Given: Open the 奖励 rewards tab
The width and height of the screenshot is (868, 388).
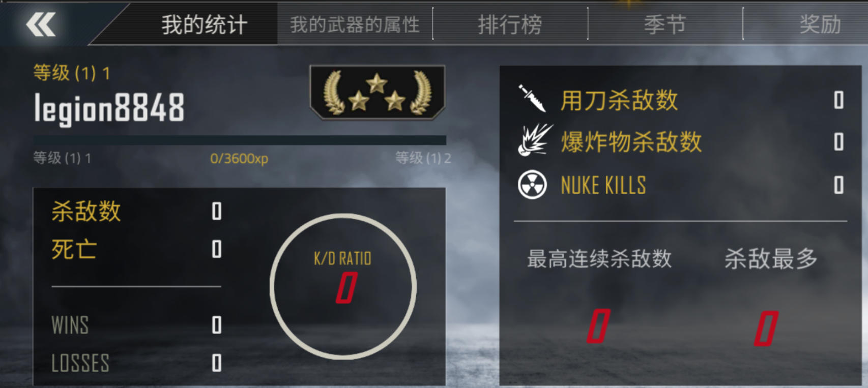Looking at the screenshot, I should 820,24.
